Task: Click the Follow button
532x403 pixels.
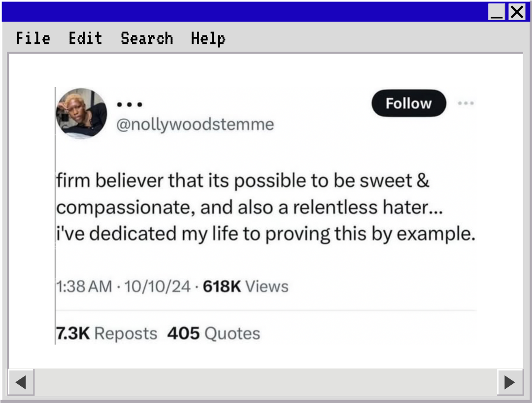Action: (408, 103)
